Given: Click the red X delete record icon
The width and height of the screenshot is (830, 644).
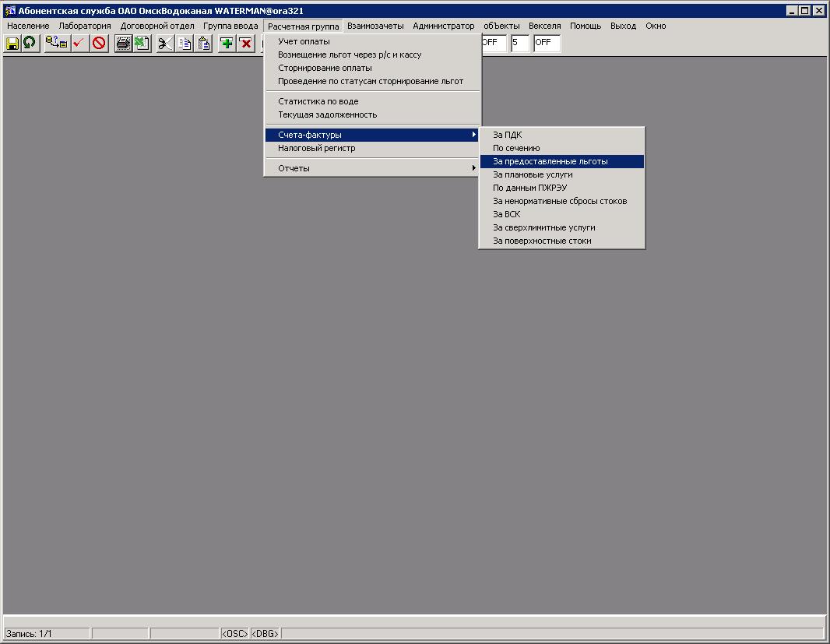Looking at the screenshot, I should coord(246,44).
